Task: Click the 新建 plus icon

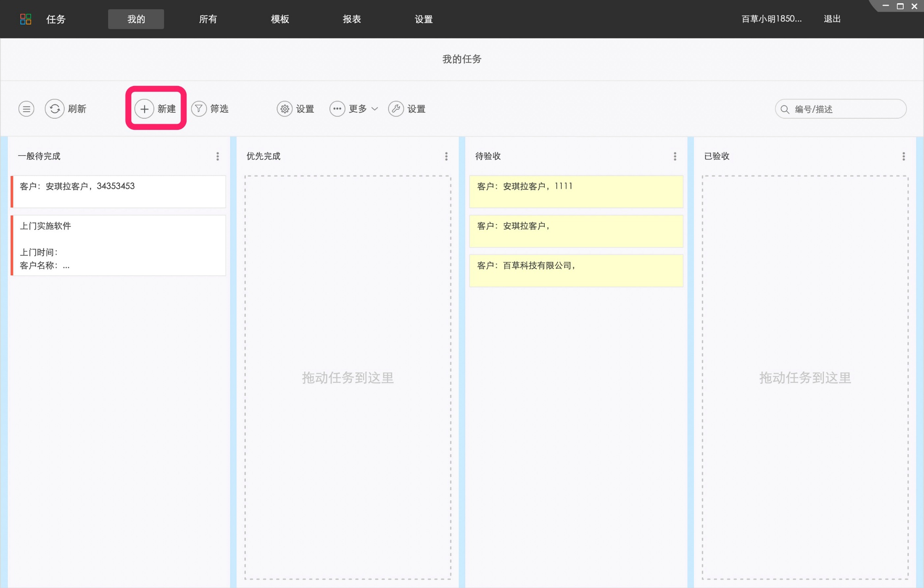Action: point(144,109)
